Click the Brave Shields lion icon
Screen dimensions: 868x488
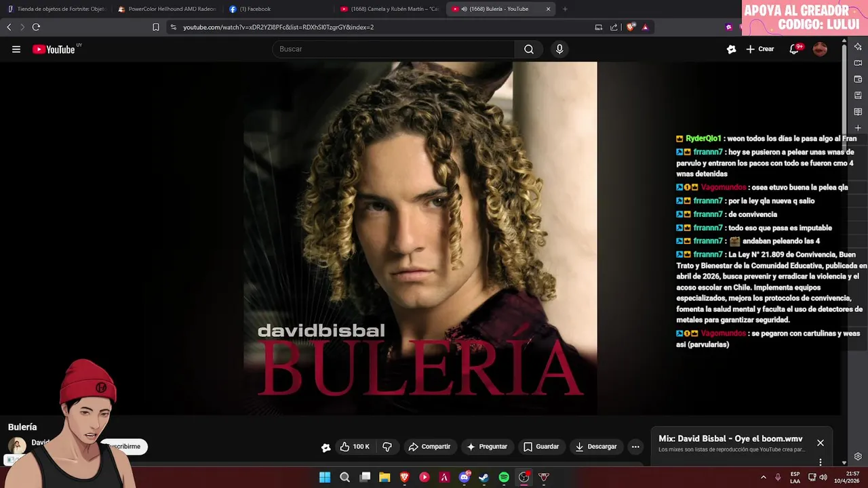click(631, 27)
